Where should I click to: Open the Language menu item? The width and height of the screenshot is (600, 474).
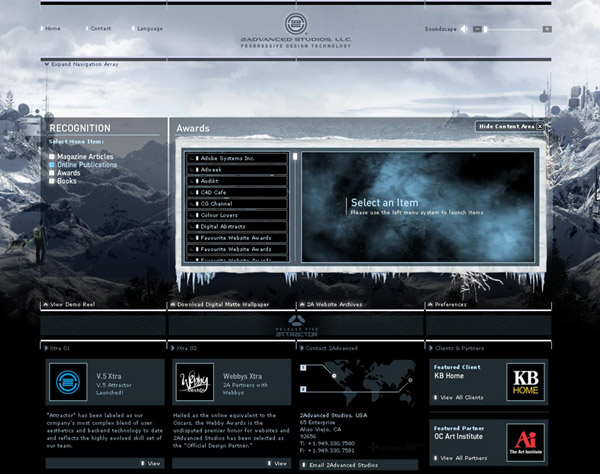tap(150, 28)
